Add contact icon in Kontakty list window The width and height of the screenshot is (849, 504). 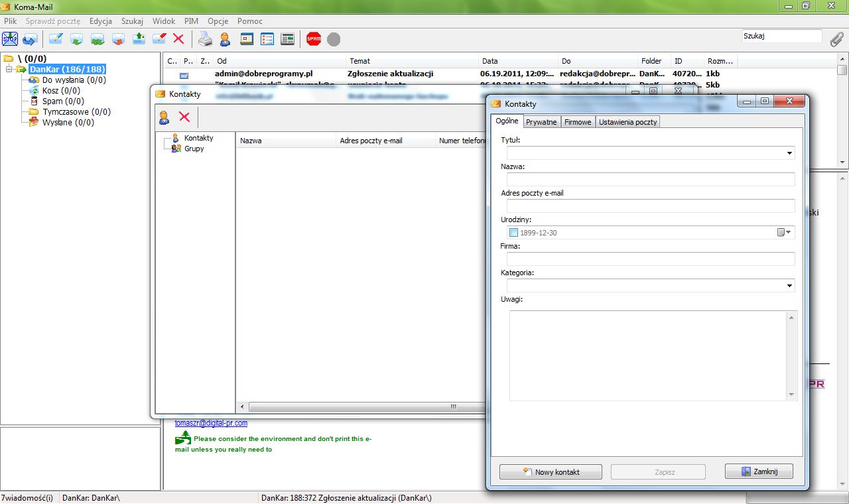(x=164, y=117)
